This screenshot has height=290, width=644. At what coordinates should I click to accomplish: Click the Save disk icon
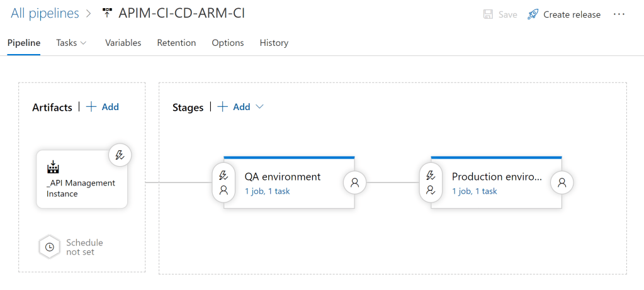tap(488, 14)
